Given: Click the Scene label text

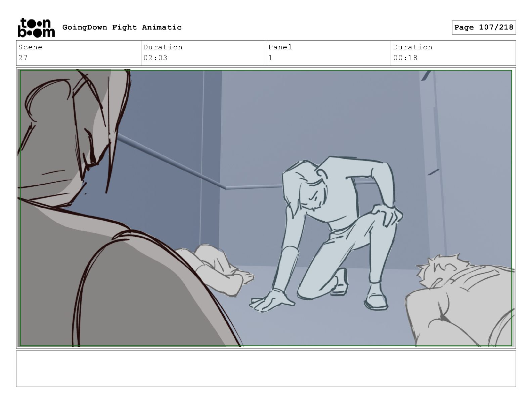Looking at the screenshot, I should [x=30, y=47].
